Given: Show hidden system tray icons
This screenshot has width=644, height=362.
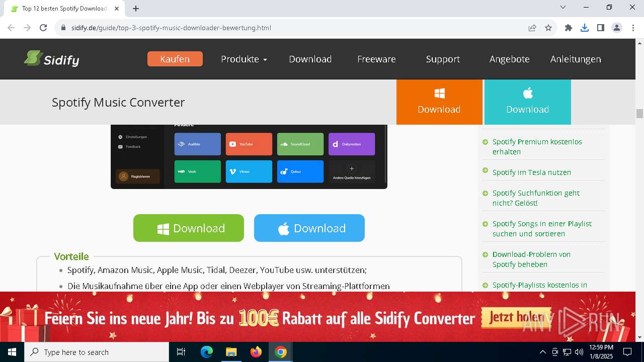Looking at the screenshot, I should pyautogui.click(x=542, y=352).
